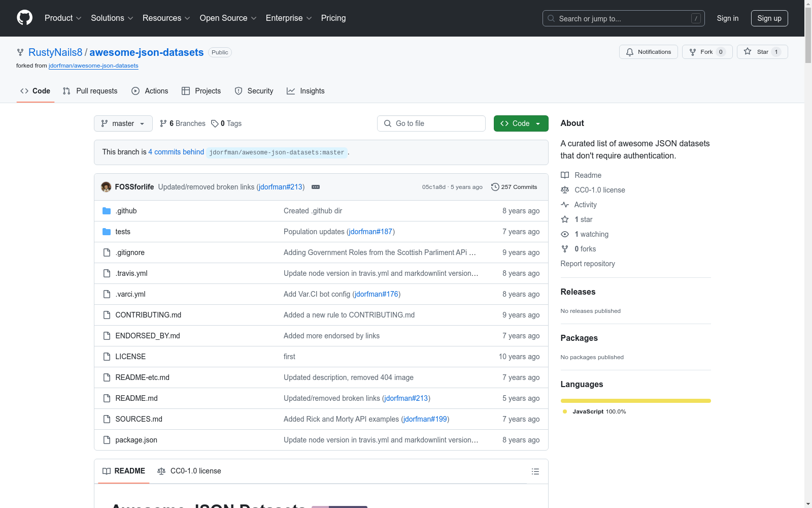This screenshot has width=812, height=508.
Task: Open the .varci.yml file
Action: [x=130, y=294]
